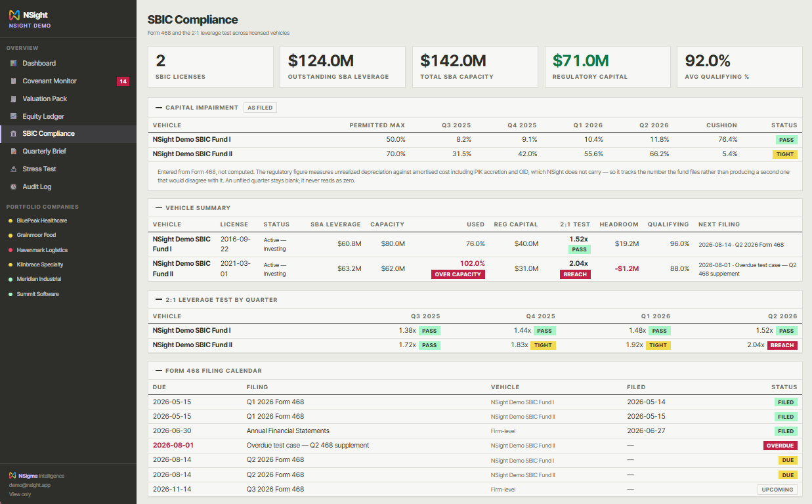The height and width of the screenshot is (504, 812).
Task: Go to Valuation Pack
Action: pyautogui.click(x=68, y=99)
